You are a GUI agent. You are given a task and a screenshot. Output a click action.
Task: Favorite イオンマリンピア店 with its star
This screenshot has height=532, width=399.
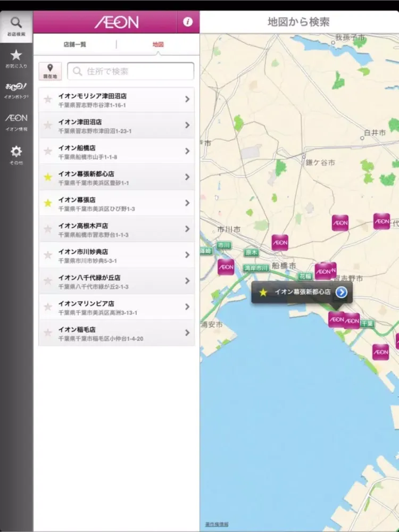[x=48, y=307]
